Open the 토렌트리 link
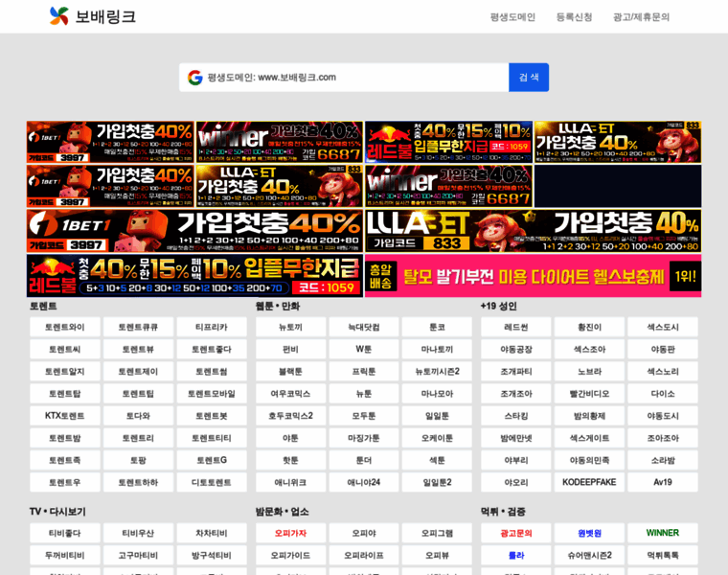Screen dimensions: 728x575 (138, 438)
